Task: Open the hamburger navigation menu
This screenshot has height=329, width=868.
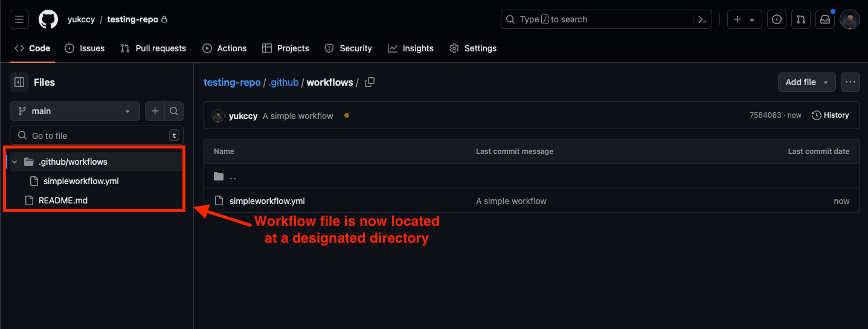Action: [19, 19]
